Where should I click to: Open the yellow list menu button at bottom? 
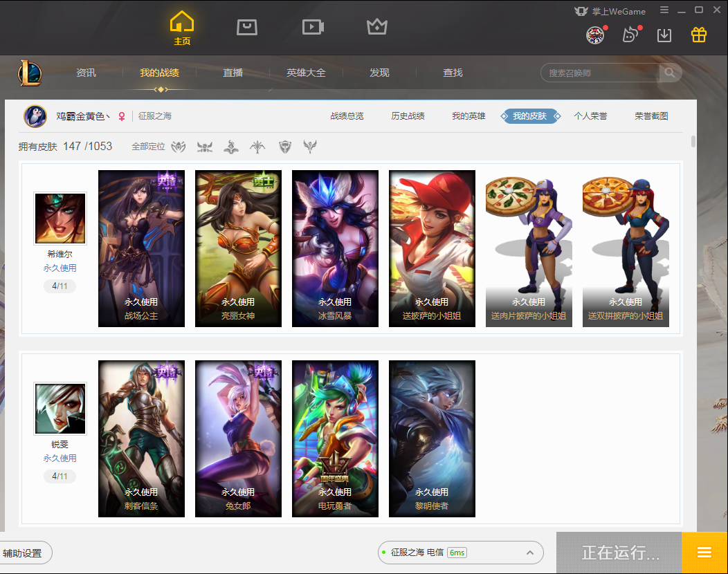click(704, 552)
